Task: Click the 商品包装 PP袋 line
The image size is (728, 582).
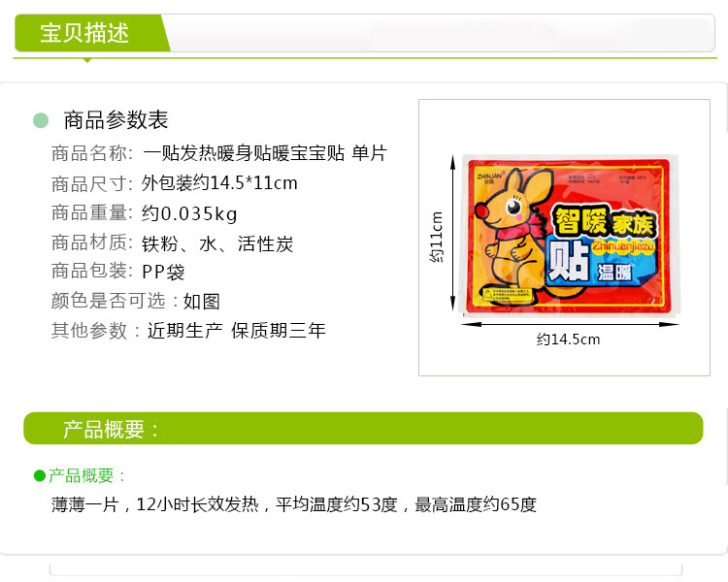Action: point(117,272)
